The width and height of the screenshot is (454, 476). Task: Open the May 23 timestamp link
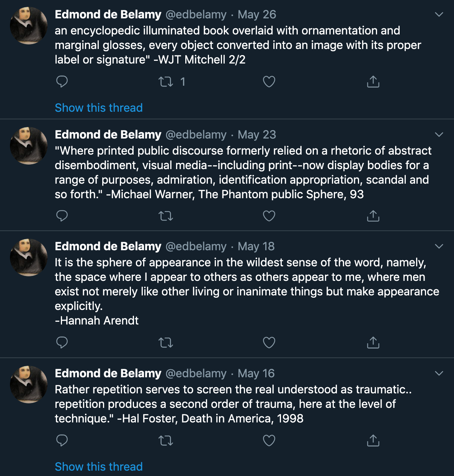pyautogui.click(x=257, y=135)
